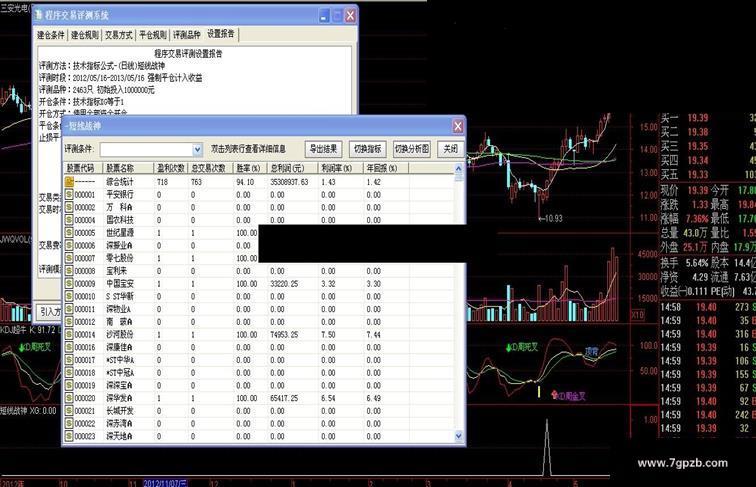
Task: Click the S icon for stock 000008
Action: (69, 271)
